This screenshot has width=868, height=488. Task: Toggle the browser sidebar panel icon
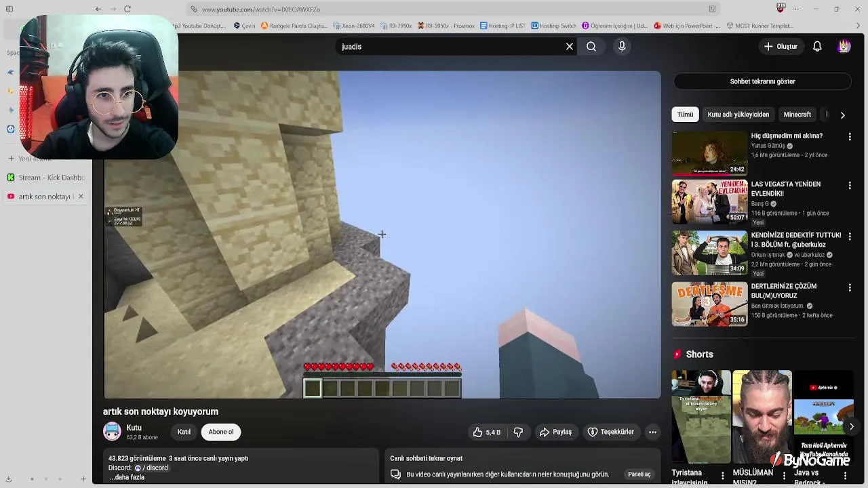(x=9, y=9)
